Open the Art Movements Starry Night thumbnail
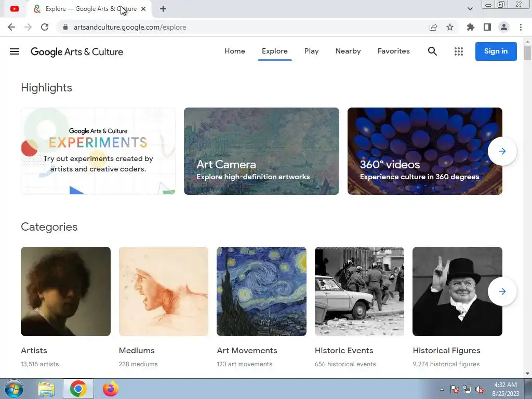Image resolution: width=532 pixels, height=399 pixels. (x=262, y=291)
